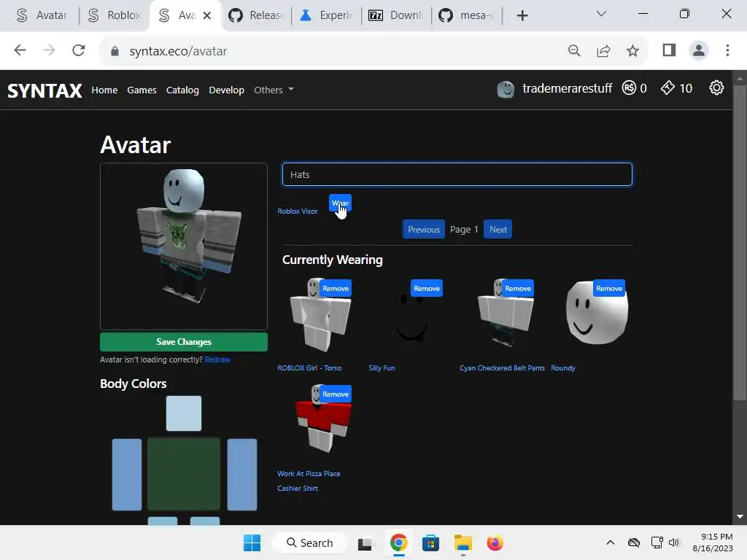Open the Hats category selector

(457, 174)
